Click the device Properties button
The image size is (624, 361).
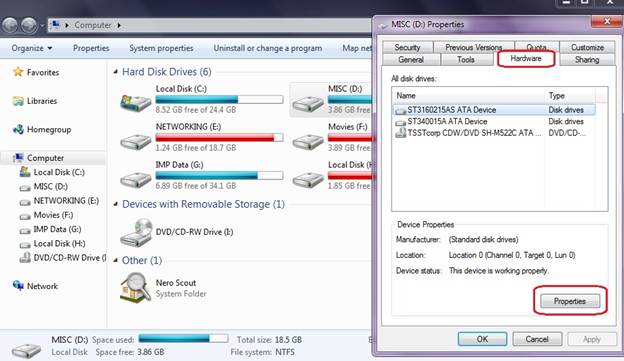point(570,301)
